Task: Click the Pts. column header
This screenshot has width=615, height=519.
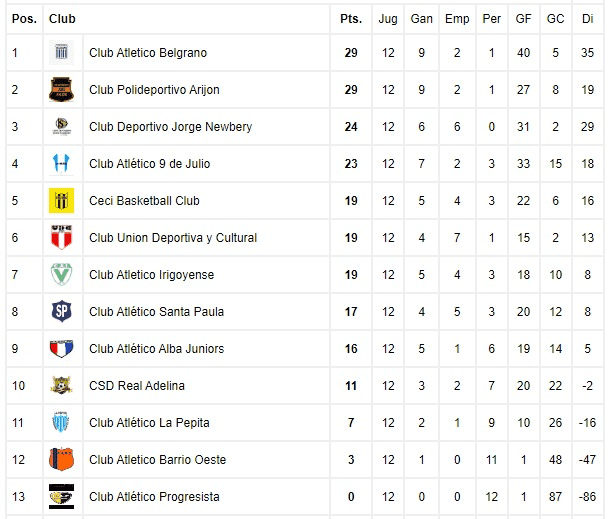Action: [x=351, y=19]
